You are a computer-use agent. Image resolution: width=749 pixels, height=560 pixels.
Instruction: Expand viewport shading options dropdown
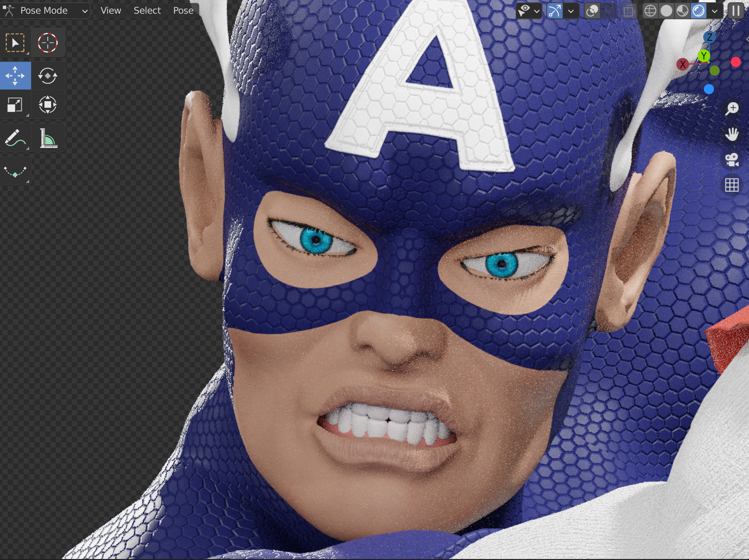[x=715, y=11]
